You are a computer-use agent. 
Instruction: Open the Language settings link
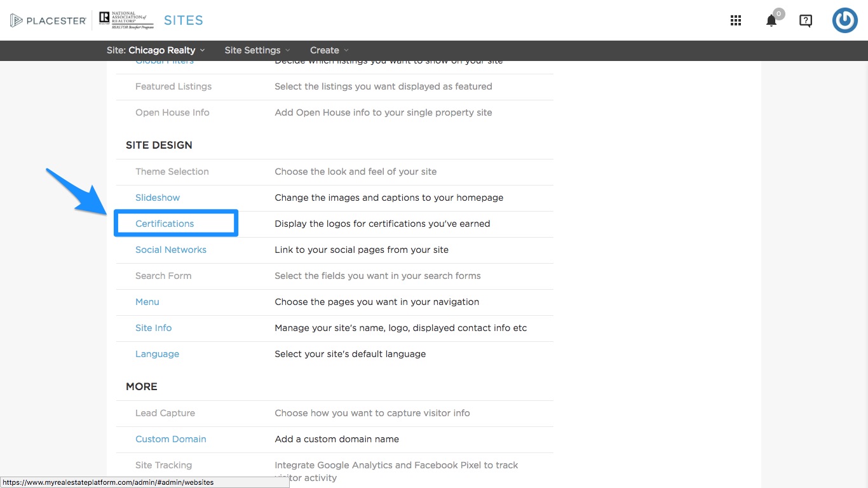pos(158,354)
